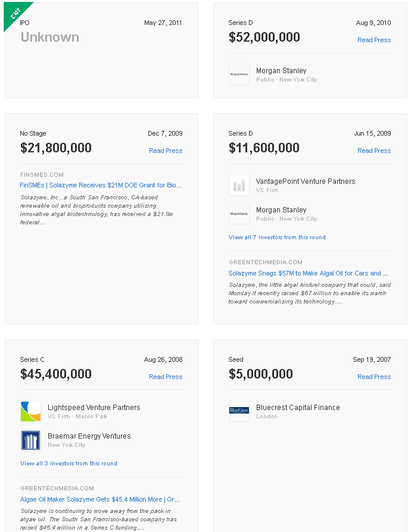Open FinSMEs Solazyme DOE Grant article

(x=101, y=185)
